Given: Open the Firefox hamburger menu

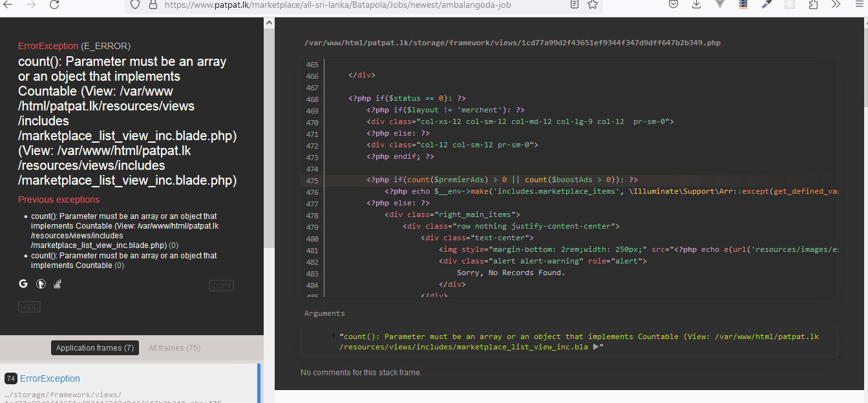Looking at the screenshot, I should pyautogui.click(x=858, y=5).
